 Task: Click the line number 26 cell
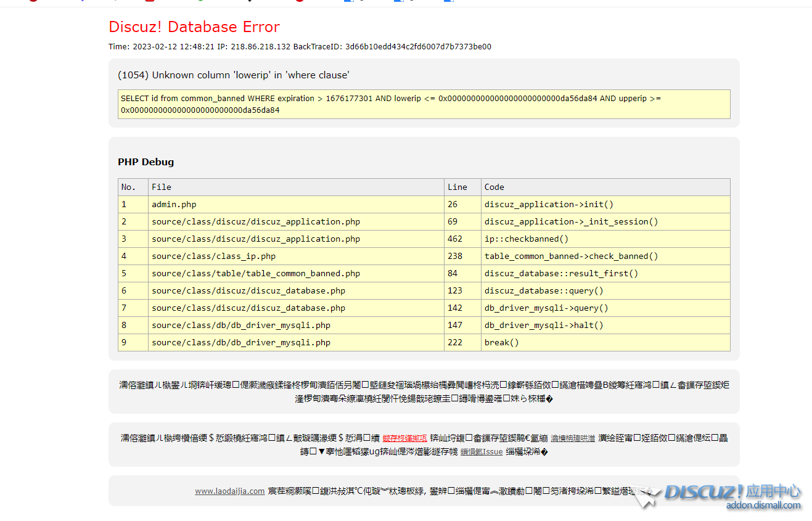[462, 204]
